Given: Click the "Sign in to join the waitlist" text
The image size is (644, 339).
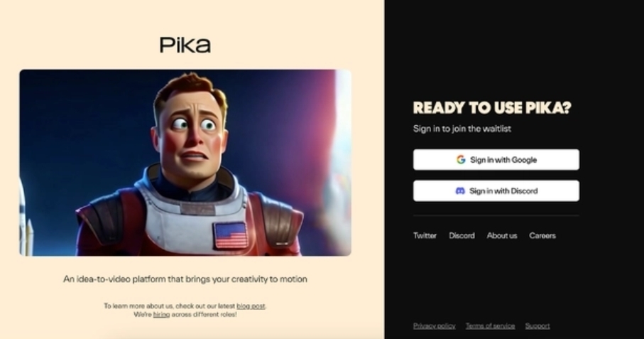Looking at the screenshot, I should 462,129.
